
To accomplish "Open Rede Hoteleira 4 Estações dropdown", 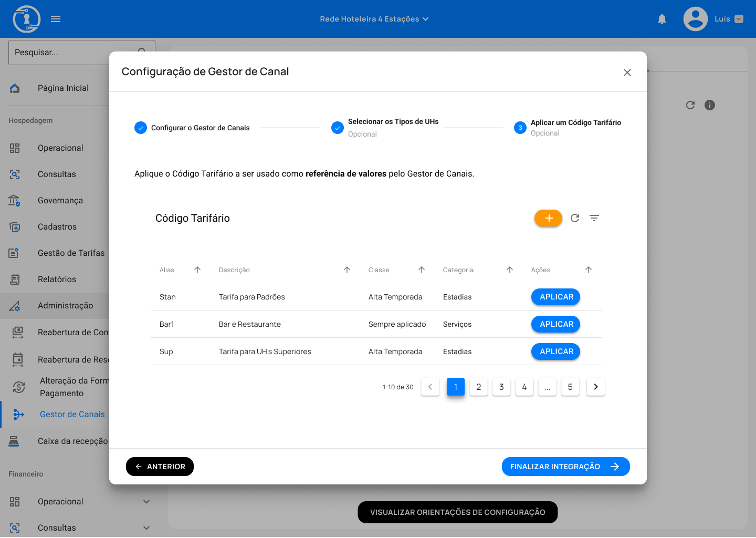I will pyautogui.click(x=374, y=19).
